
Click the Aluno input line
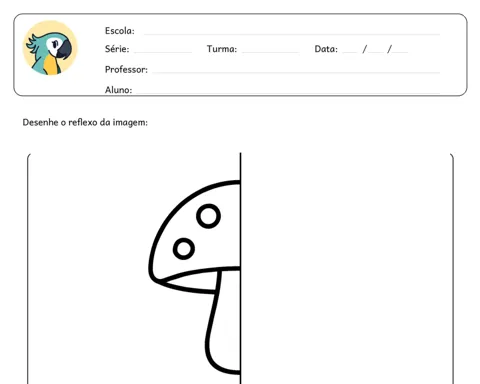288,93
